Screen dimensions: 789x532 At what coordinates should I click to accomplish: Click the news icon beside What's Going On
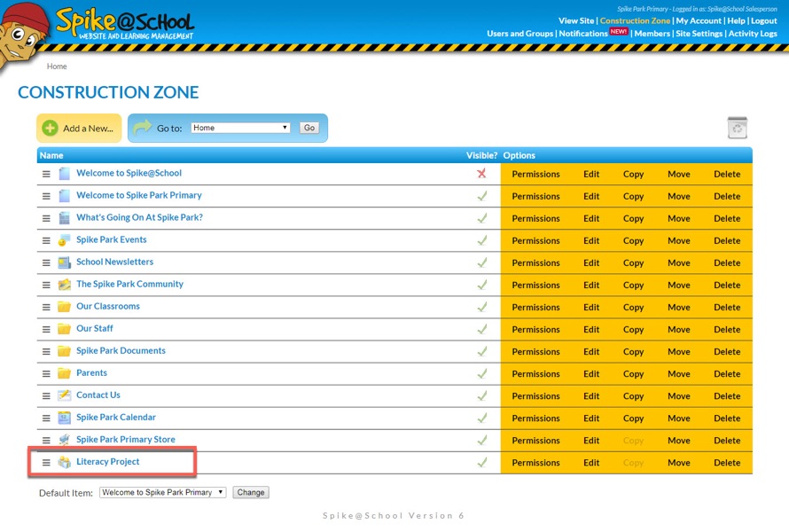click(65, 217)
